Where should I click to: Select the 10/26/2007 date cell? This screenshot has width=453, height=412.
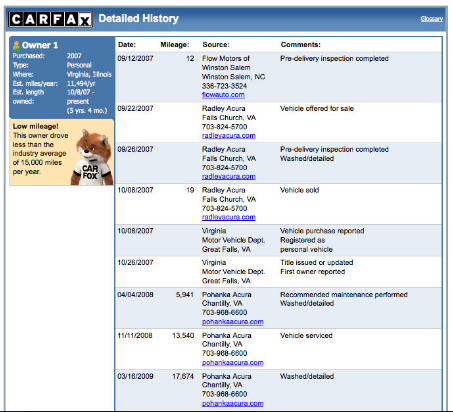point(135,262)
